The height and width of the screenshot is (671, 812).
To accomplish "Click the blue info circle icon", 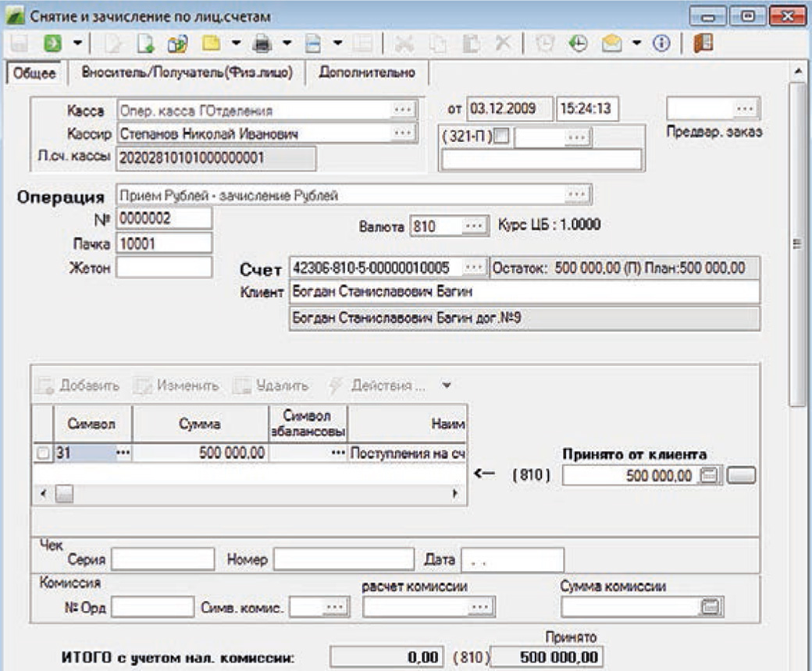I will (660, 45).
